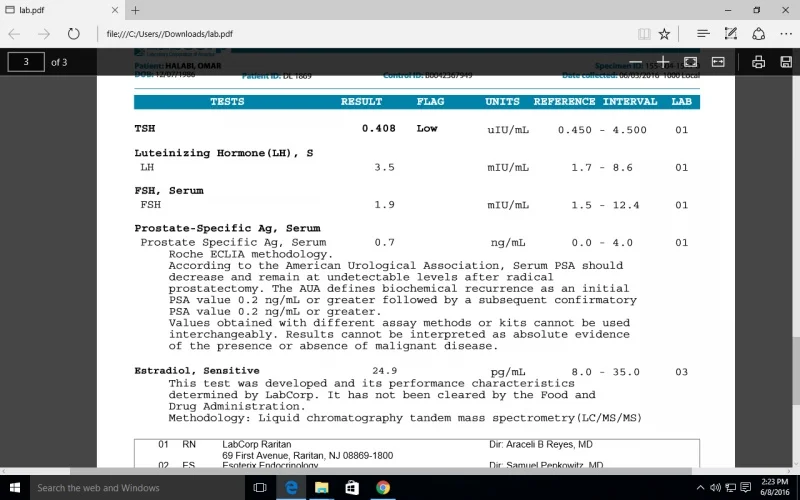Click the Low flag for TSH
The height and width of the screenshot is (500, 800).
click(x=427, y=129)
